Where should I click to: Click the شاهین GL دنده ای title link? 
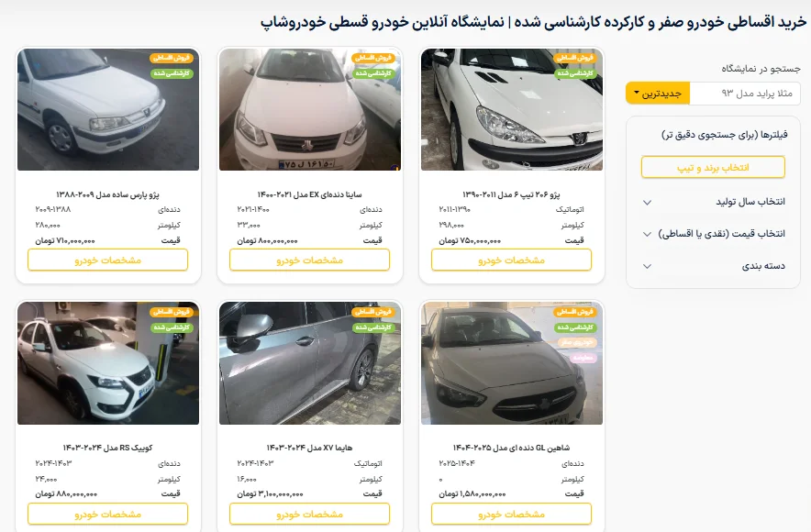512,448
